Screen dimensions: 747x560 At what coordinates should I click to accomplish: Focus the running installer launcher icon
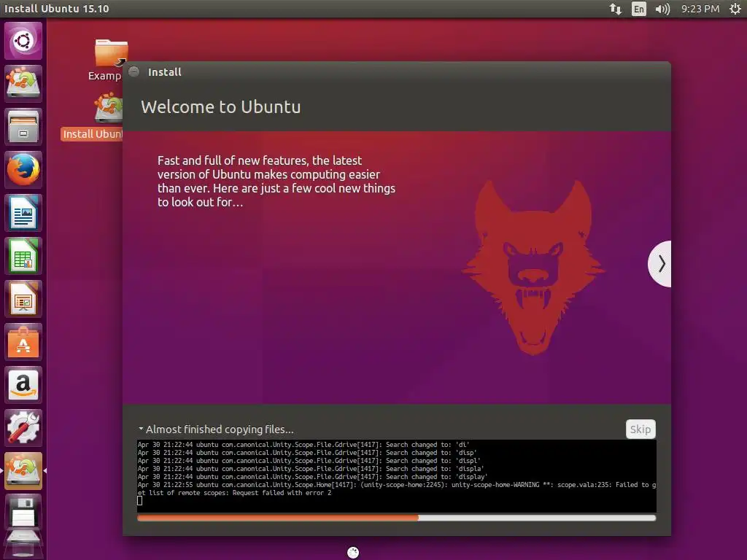(x=23, y=471)
